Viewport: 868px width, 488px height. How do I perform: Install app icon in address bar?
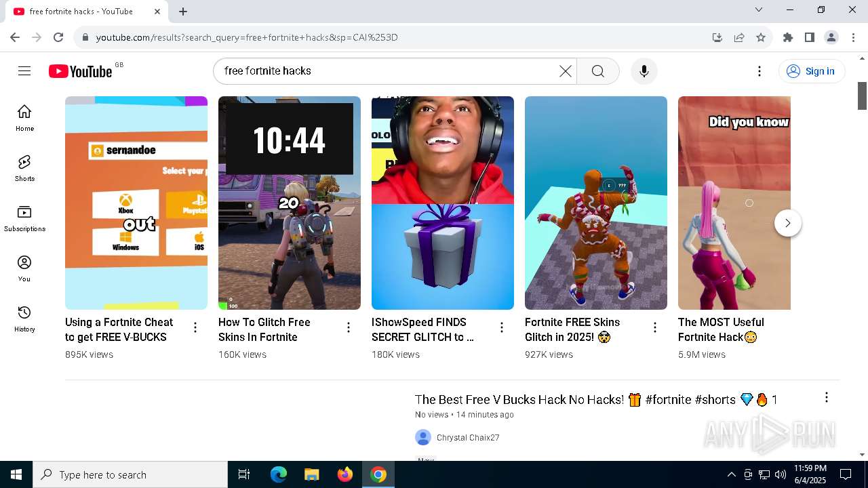point(717,37)
